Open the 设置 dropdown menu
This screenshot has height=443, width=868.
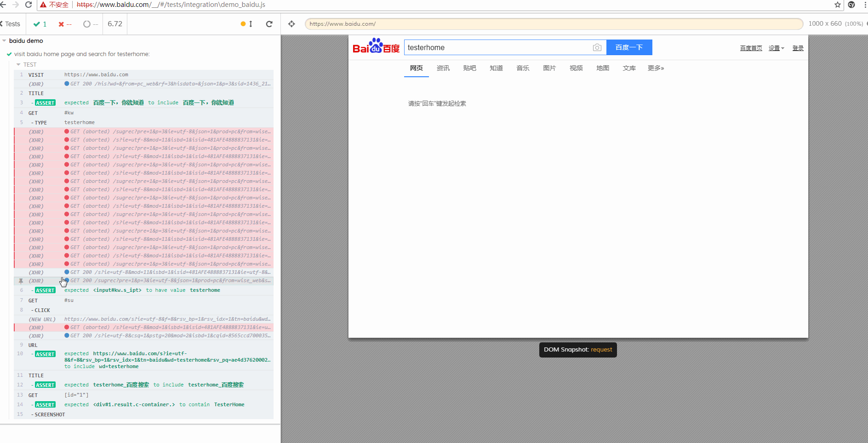click(x=776, y=48)
